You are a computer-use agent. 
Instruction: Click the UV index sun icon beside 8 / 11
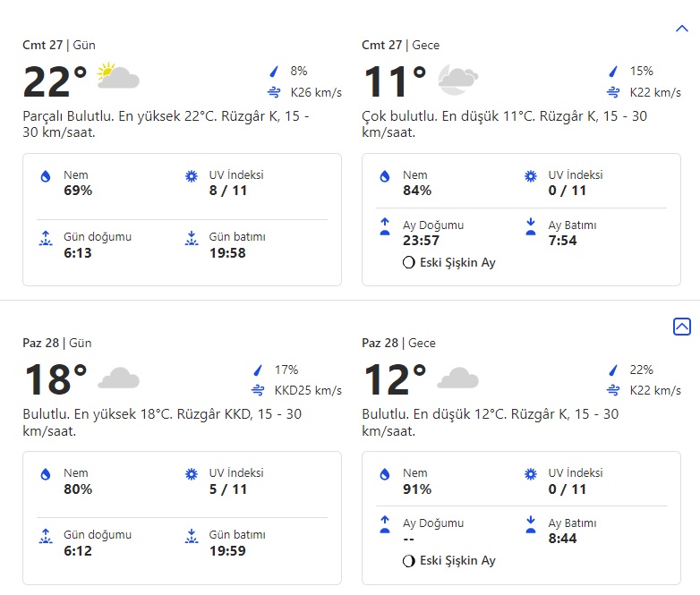pos(191,177)
